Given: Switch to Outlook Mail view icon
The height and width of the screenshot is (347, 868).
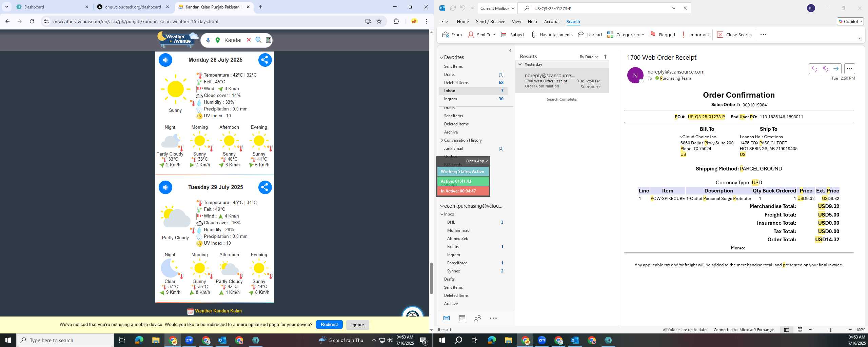Looking at the screenshot, I should click(447, 318).
